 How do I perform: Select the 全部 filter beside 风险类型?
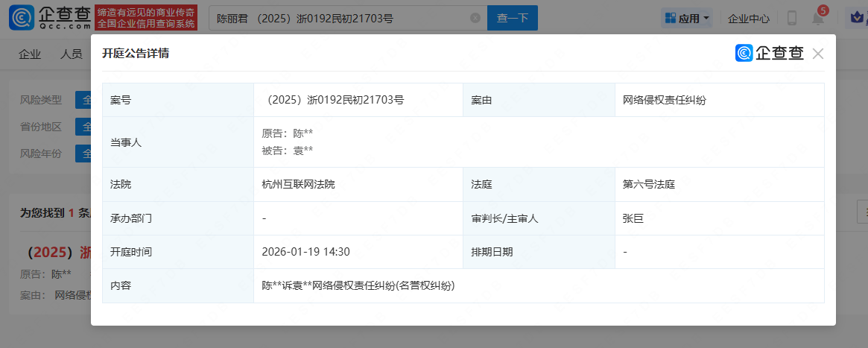(83, 100)
